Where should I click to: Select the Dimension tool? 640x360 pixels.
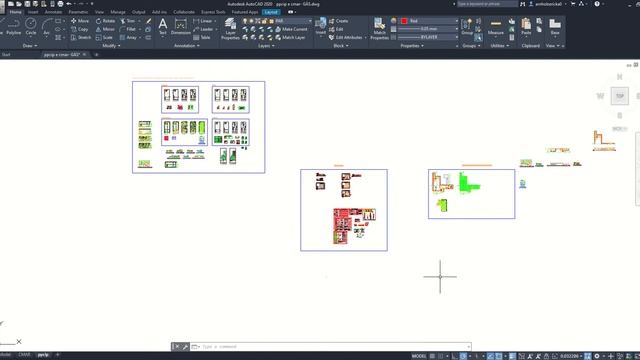181,27
